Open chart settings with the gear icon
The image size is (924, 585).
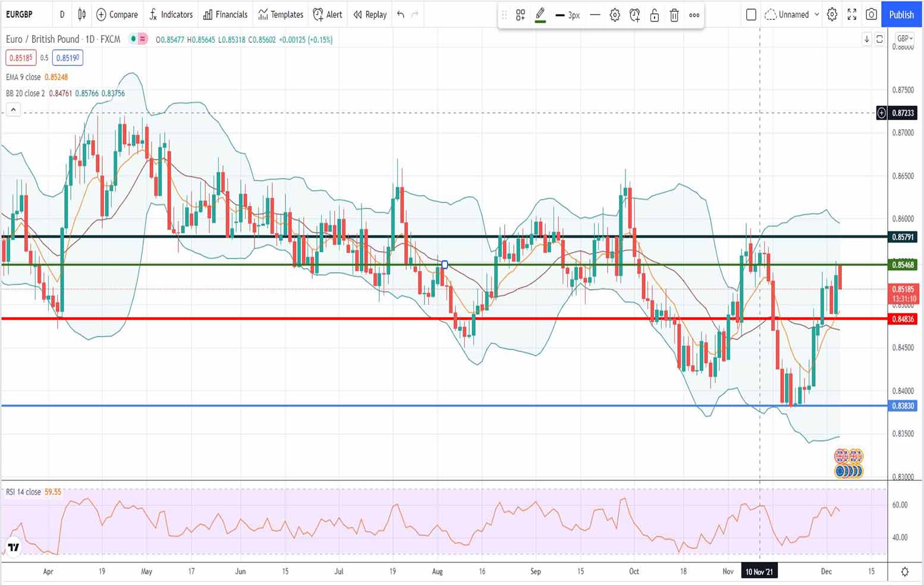(x=831, y=15)
